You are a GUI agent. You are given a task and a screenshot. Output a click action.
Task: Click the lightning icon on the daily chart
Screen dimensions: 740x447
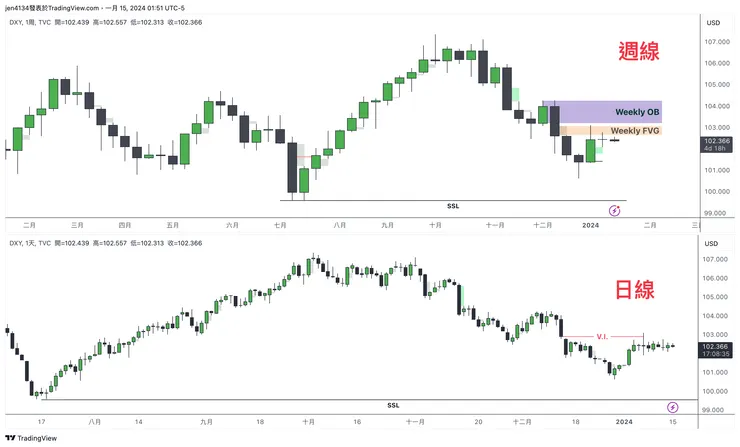click(x=673, y=407)
